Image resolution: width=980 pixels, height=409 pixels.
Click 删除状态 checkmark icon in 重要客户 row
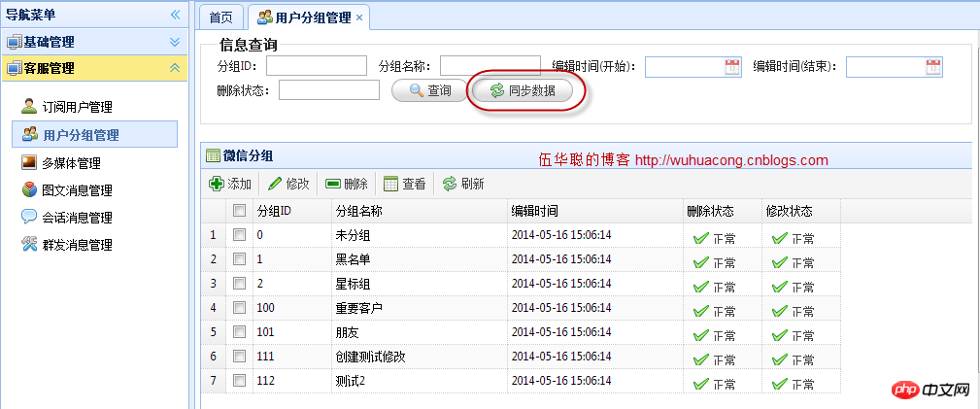pos(701,311)
